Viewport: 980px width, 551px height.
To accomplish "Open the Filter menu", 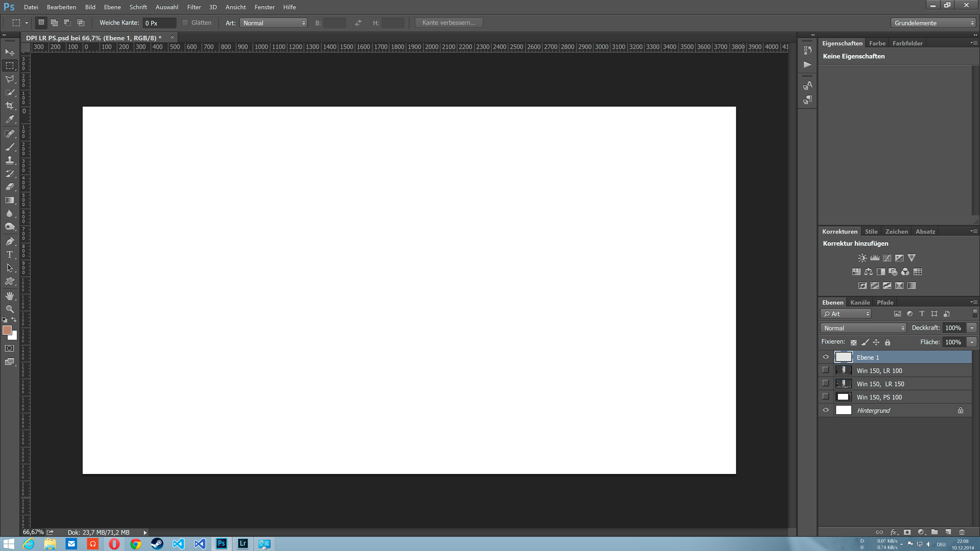I will [x=194, y=7].
